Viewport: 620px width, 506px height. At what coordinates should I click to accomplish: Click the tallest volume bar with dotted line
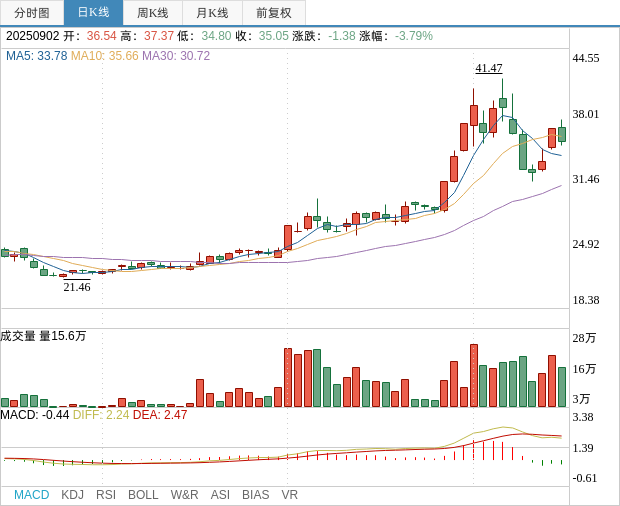(x=474, y=376)
